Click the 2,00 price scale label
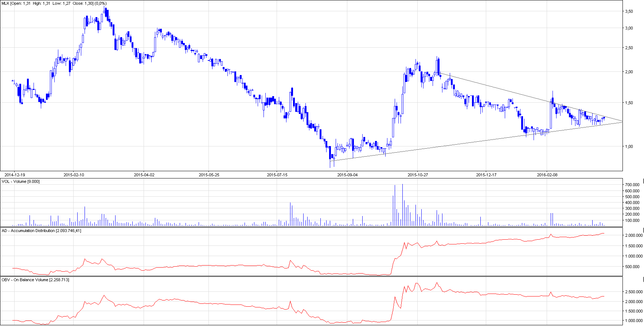Viewport: 644px width, 326px height. [x=629, y=72]
